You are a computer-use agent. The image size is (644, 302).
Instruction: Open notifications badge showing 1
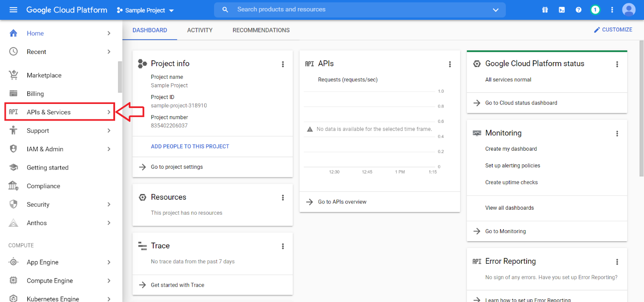tap(595, 9)
